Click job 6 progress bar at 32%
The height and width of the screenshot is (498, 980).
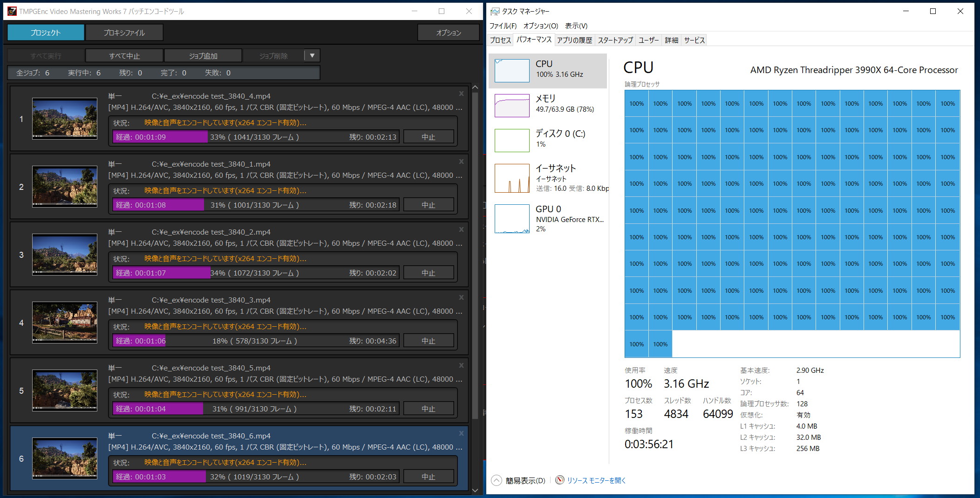256,477
